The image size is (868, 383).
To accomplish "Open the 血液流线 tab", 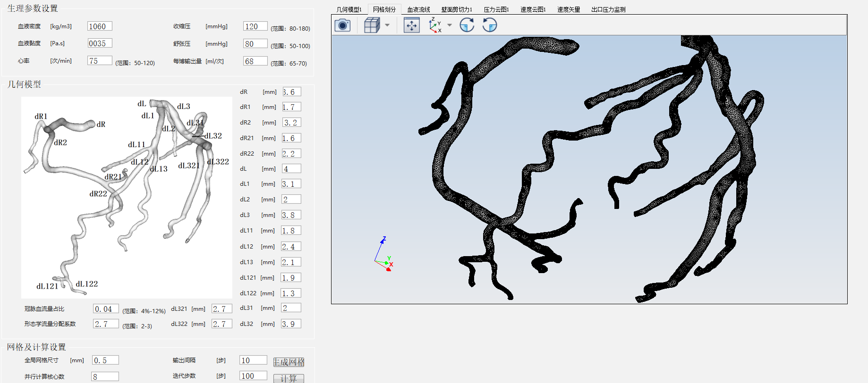I will click(418, 9).
